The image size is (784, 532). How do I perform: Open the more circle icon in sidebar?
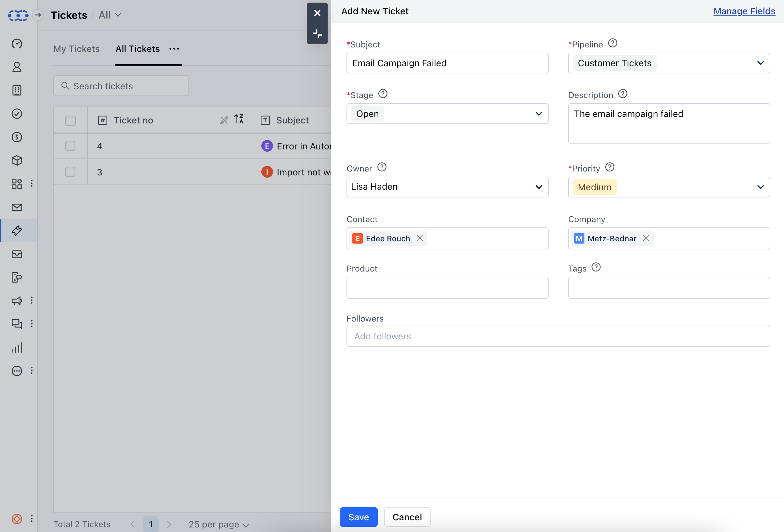[x=17, y=371]
